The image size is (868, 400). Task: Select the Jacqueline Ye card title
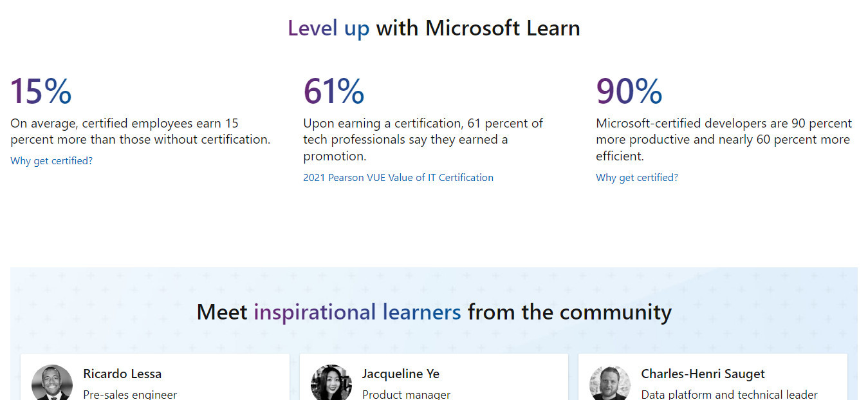[x=401, y=374]
